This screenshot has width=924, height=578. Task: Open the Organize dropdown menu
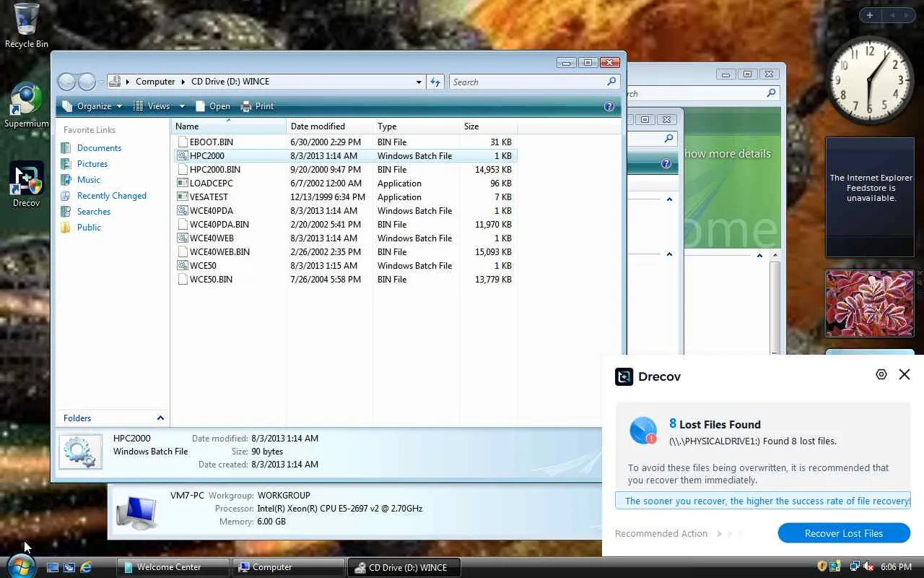(x=92, y=106)
